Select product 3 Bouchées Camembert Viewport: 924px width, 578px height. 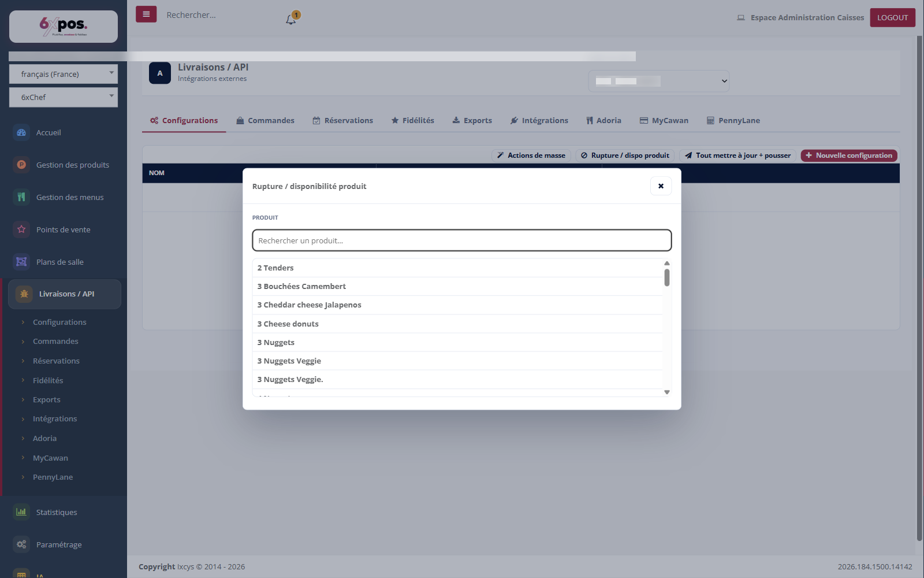[457, 287]
